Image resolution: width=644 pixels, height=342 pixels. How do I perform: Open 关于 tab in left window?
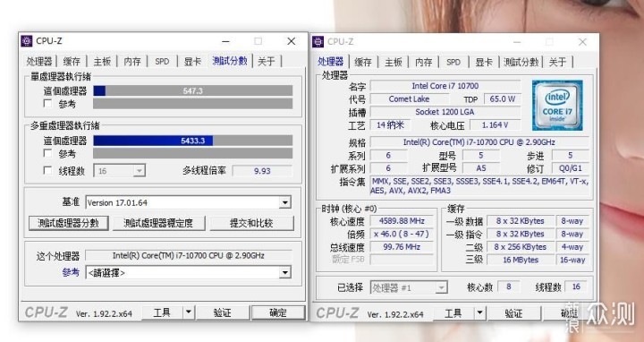pyautogui.click(x=267, y=61)
